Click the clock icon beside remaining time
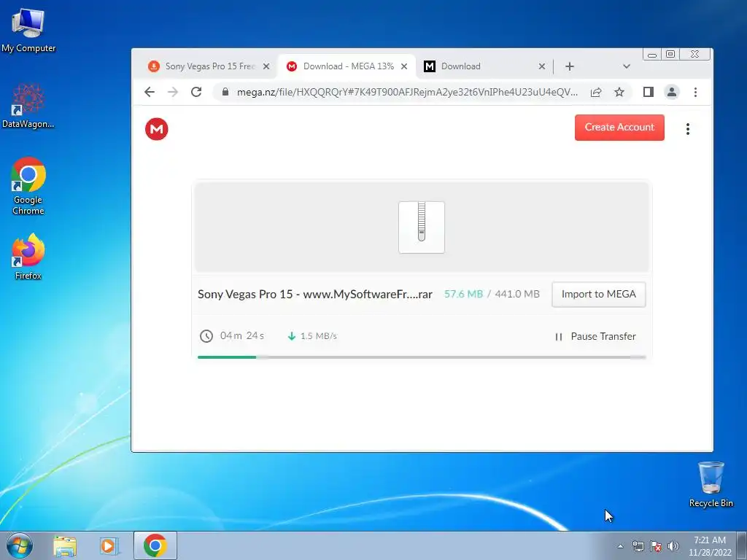Image resolution: width=747 pixels, height=560 pixels. click(x=206, y=336)
